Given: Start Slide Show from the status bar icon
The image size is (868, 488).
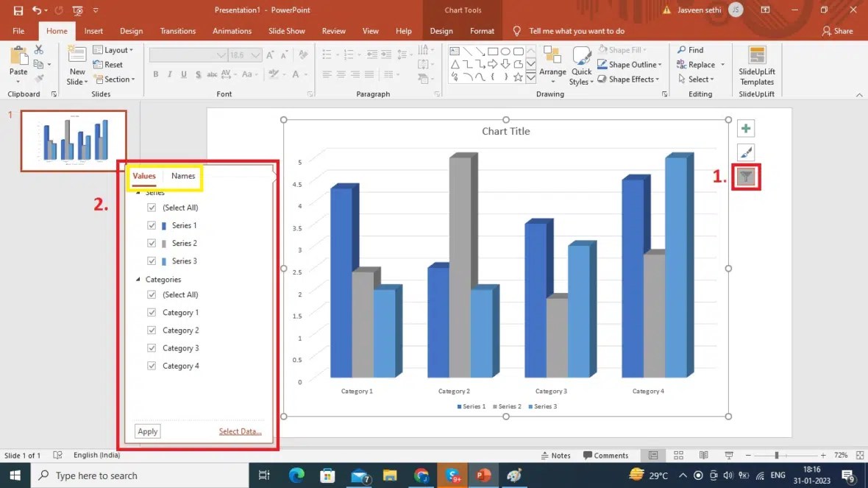Looking at the screenshot, I should (728, 455).
